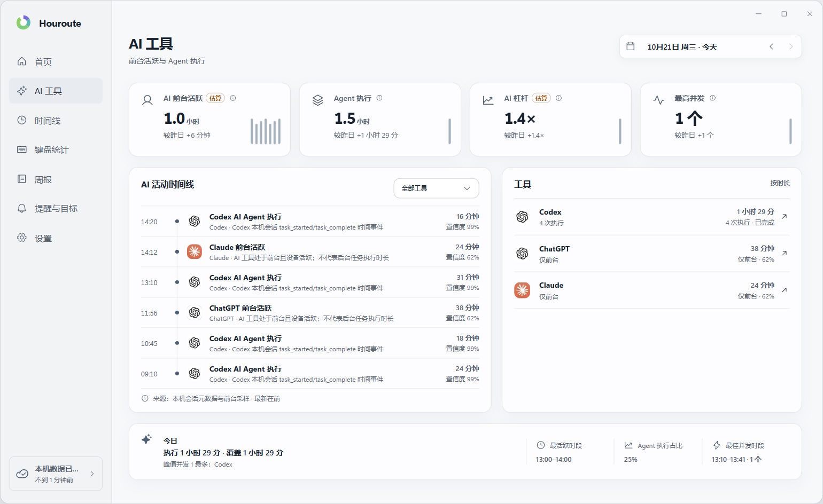This screenshot has height=504, width=823.
Task: Click AI 前台活跃 bar chart sparkline
Action: click(266, 131)
